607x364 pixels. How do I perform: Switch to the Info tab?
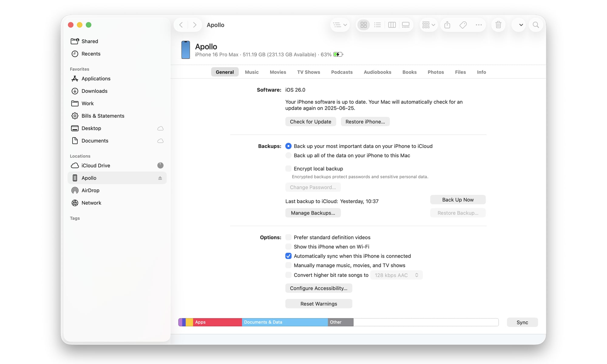[481, 72]
